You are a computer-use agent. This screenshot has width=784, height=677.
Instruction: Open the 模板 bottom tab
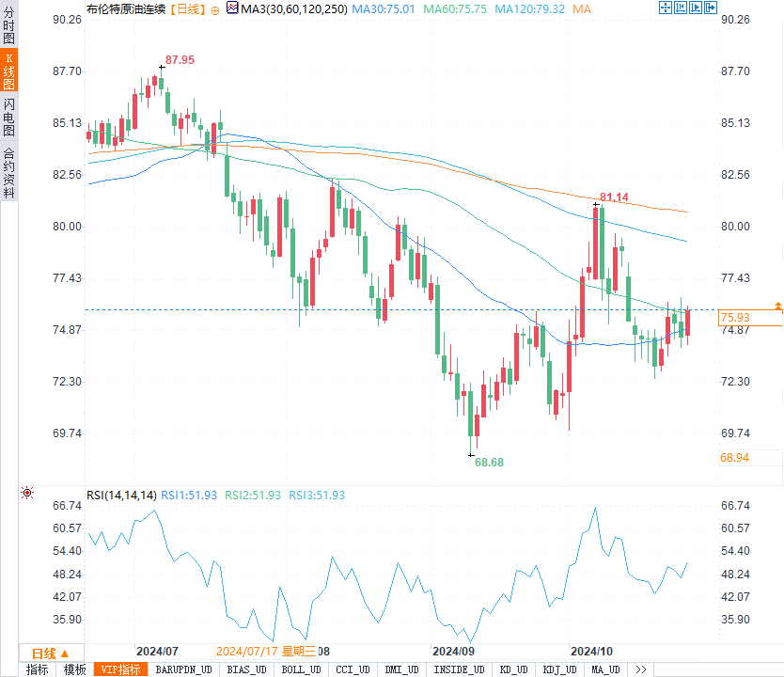click(75, 669)
